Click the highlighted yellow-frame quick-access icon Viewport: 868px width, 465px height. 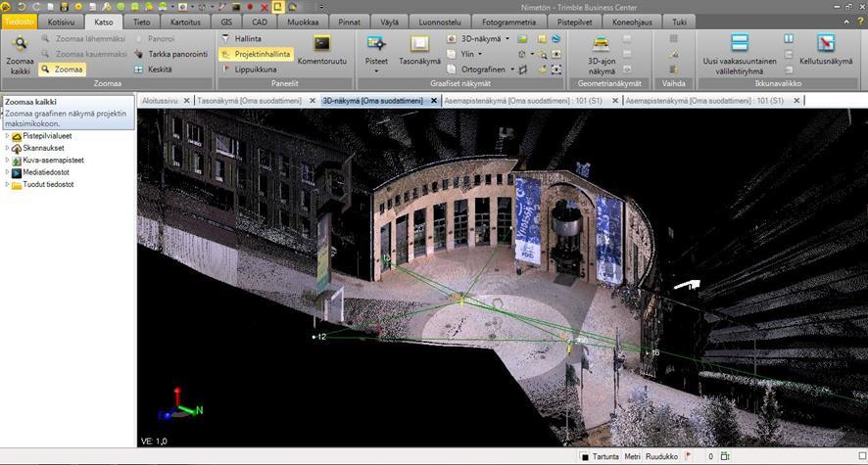click(278, 7)
